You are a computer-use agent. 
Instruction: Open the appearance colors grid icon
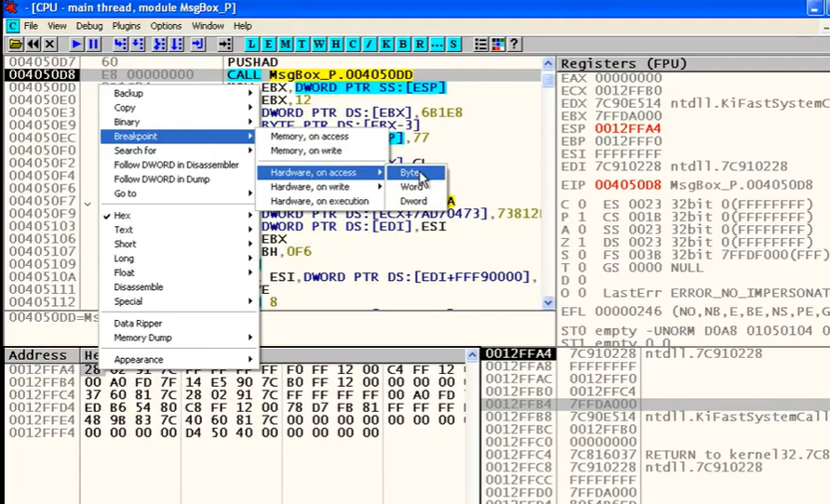pos(498,45)
